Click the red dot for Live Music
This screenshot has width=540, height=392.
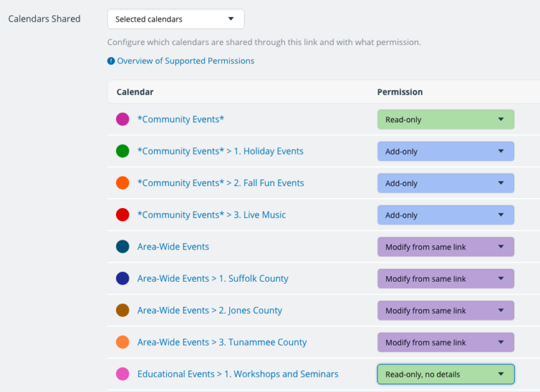(122, 215)
